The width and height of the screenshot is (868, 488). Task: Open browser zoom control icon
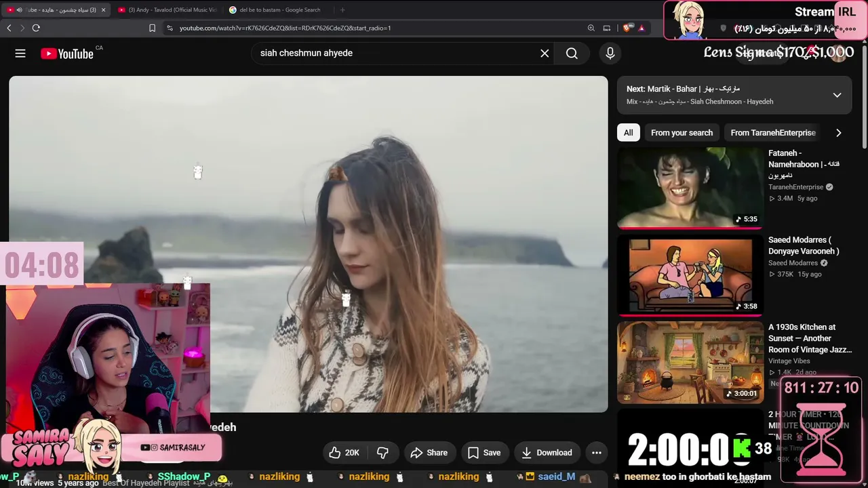(591, 28)
